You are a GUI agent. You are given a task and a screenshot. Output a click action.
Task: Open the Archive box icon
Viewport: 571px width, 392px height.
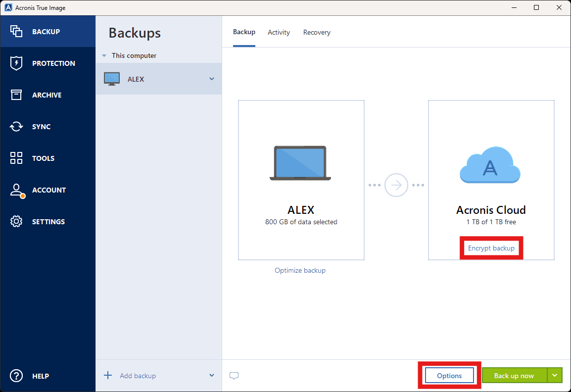tap(16, 95)
